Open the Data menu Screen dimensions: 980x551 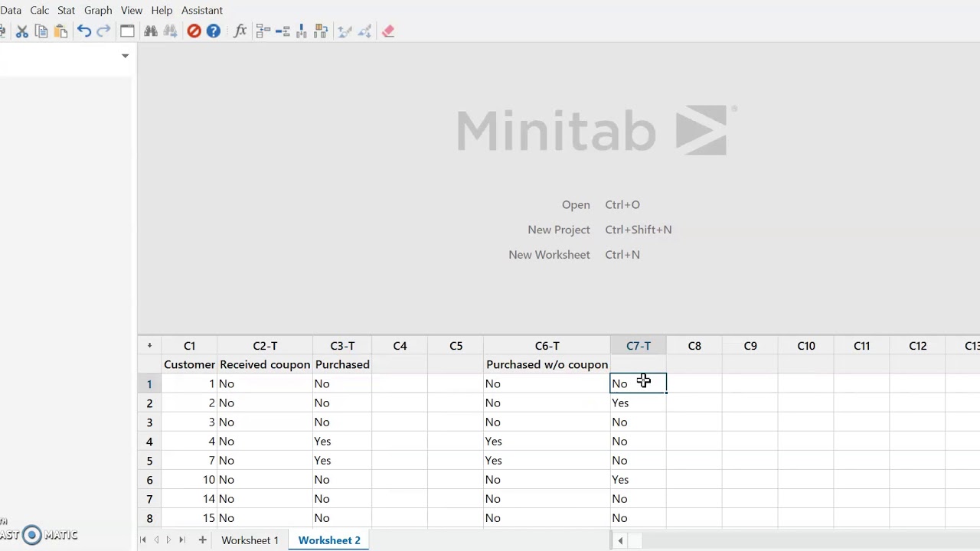tap(11, 10)
